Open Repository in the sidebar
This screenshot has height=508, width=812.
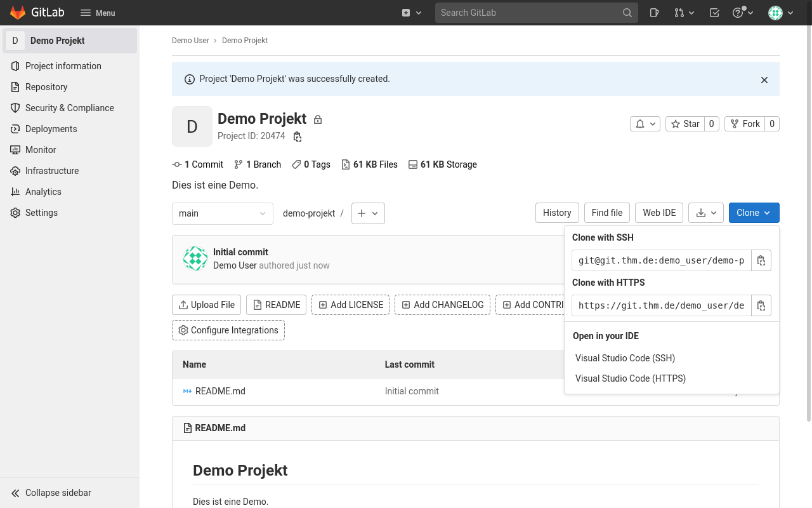46,87
